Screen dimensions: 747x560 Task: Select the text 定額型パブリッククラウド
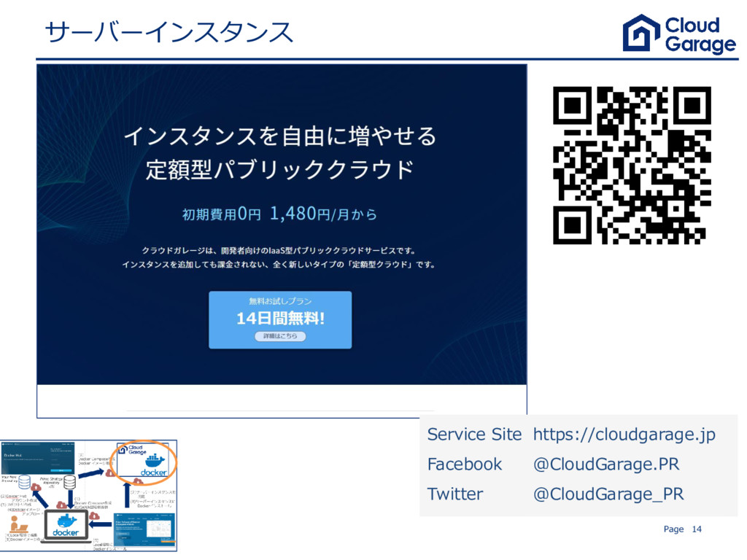pos(280,169)
